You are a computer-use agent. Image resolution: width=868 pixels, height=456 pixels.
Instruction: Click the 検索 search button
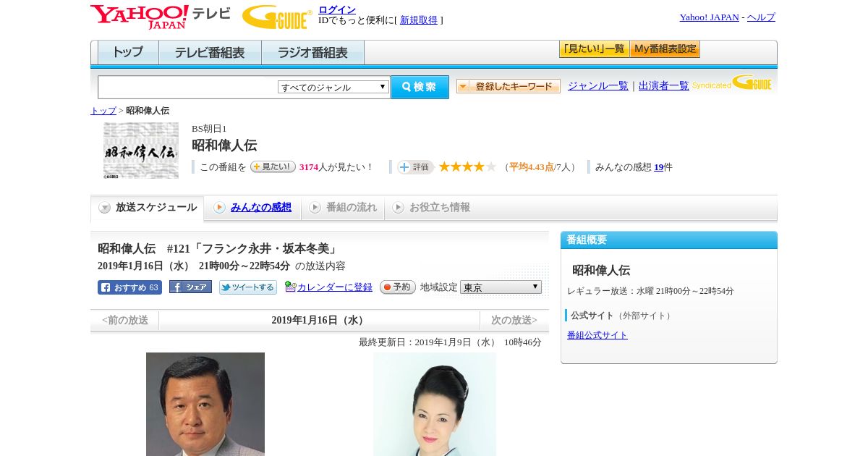pos(420,87)
